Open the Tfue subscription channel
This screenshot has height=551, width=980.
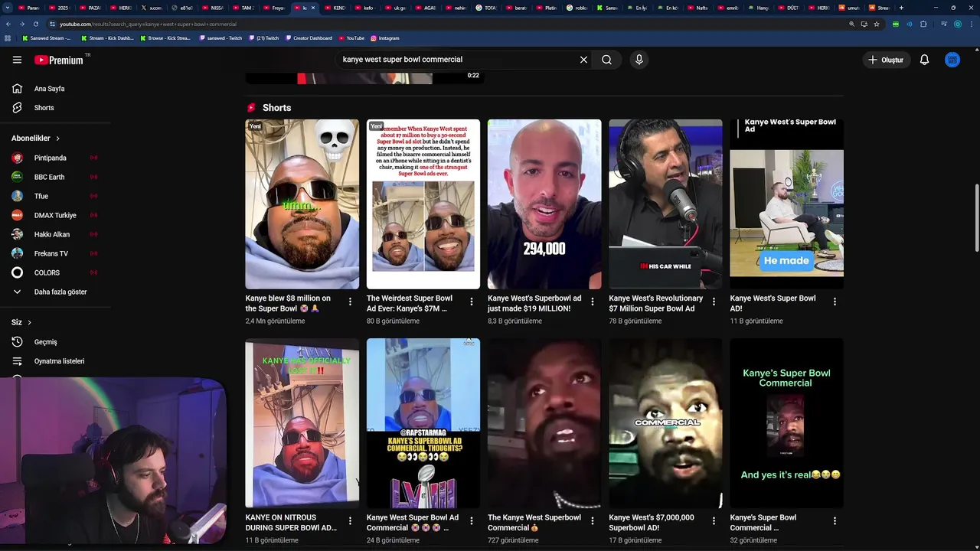55,196
